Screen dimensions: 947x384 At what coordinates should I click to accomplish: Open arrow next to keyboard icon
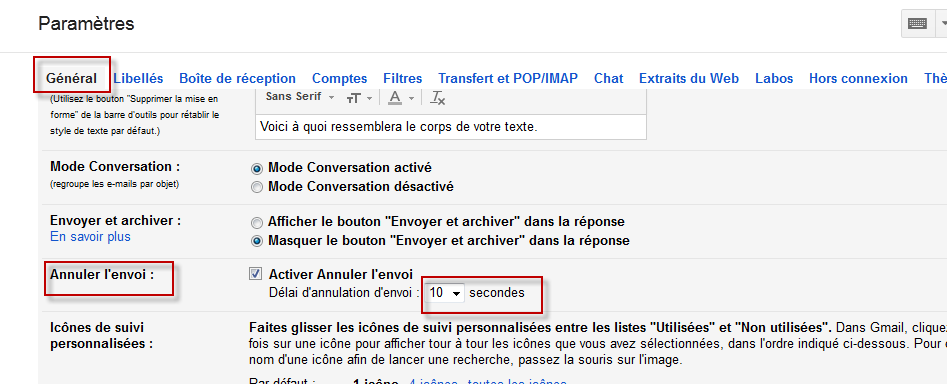click(941, 24)
